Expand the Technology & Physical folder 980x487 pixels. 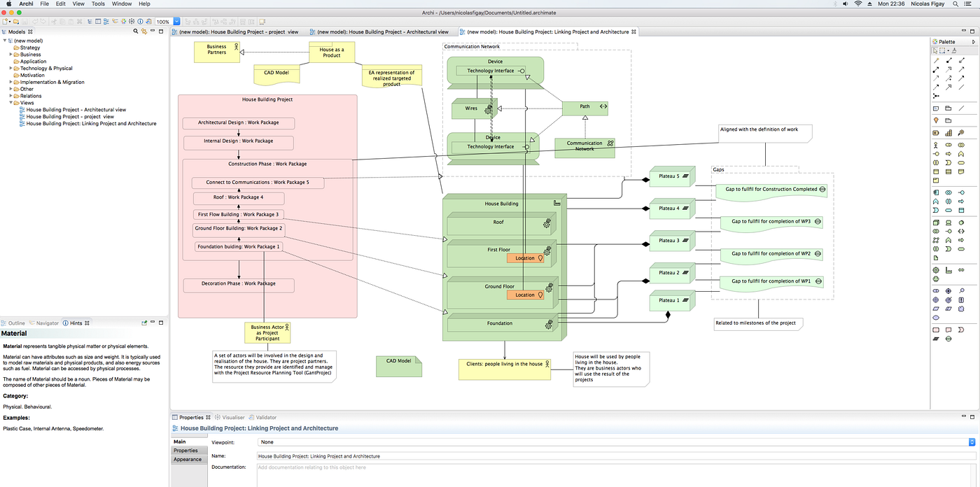tap(11, 68)
